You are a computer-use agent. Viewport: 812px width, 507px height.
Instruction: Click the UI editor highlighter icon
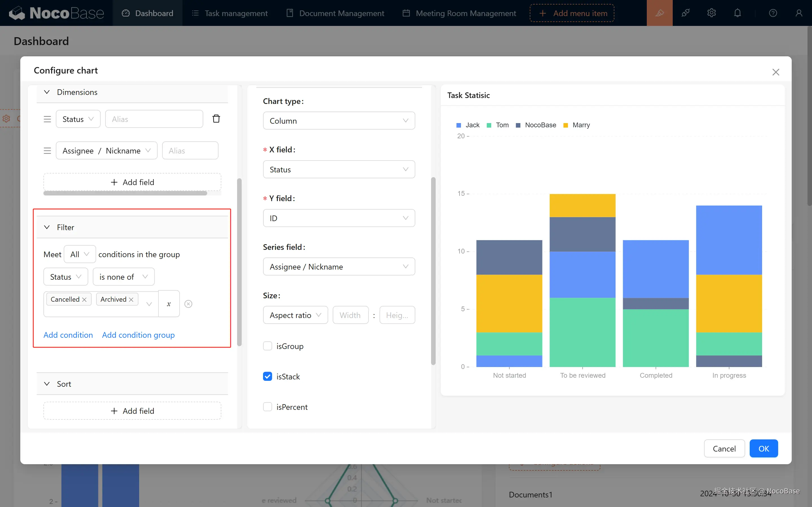coord(659,13)
